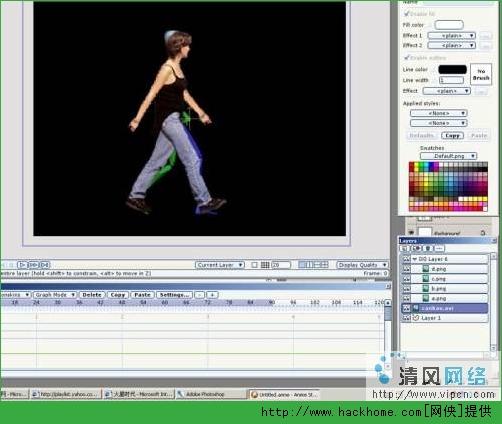Viewport: 502px width, 424px height.
Task: Open the Swatches Default.png dropdown
Action: 448,156
